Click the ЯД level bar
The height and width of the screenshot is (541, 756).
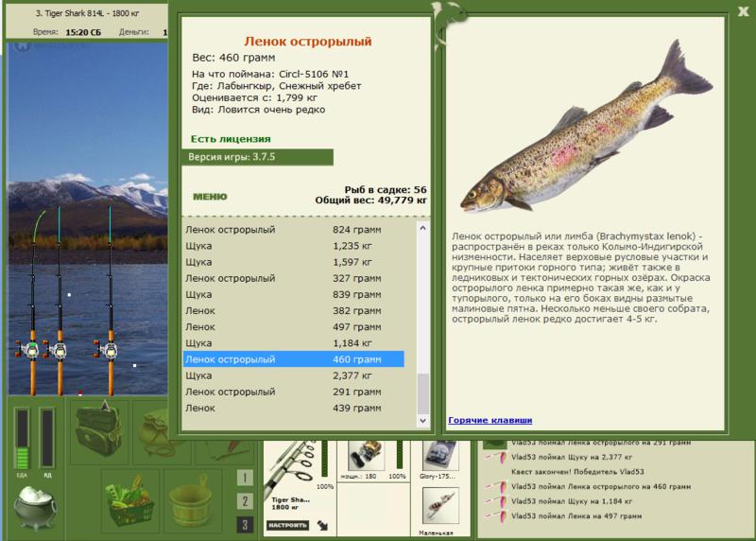[47, 437]
